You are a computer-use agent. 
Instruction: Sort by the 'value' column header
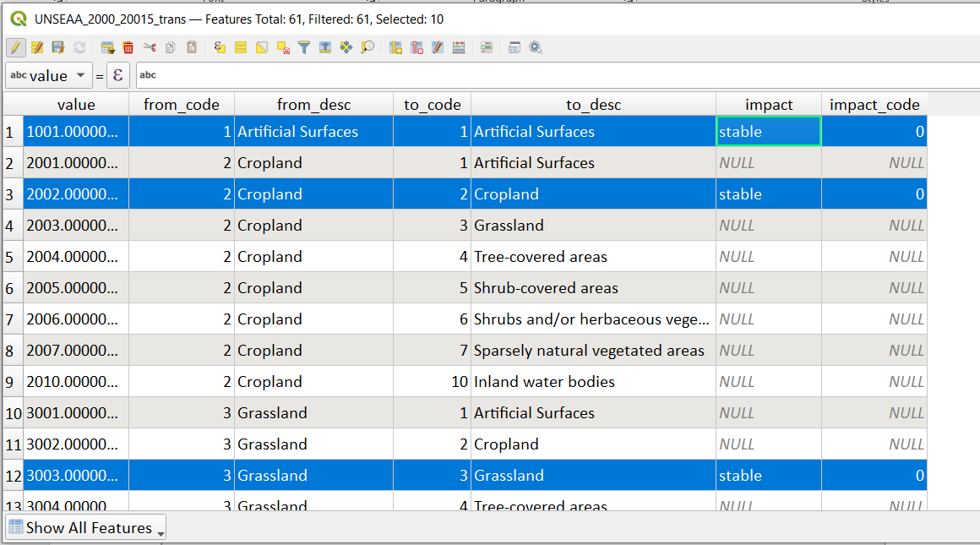click(76, 105)
